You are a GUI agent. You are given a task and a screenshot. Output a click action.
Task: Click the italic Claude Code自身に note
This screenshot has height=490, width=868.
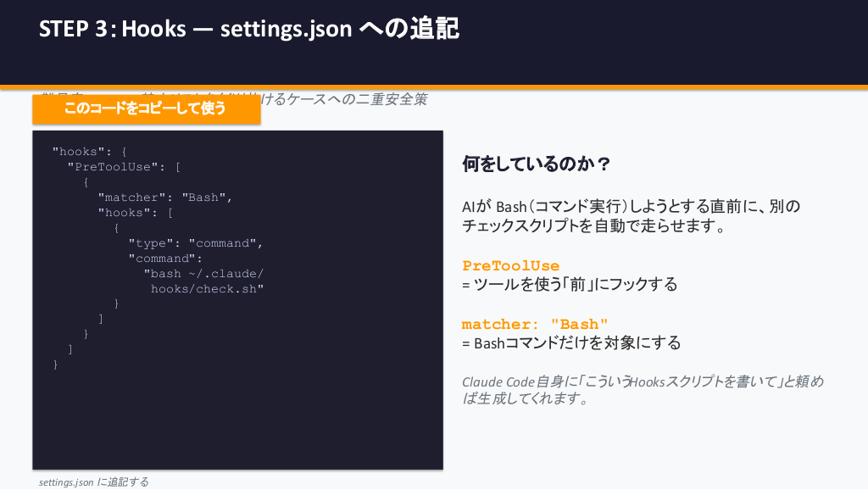coord(642,390)
